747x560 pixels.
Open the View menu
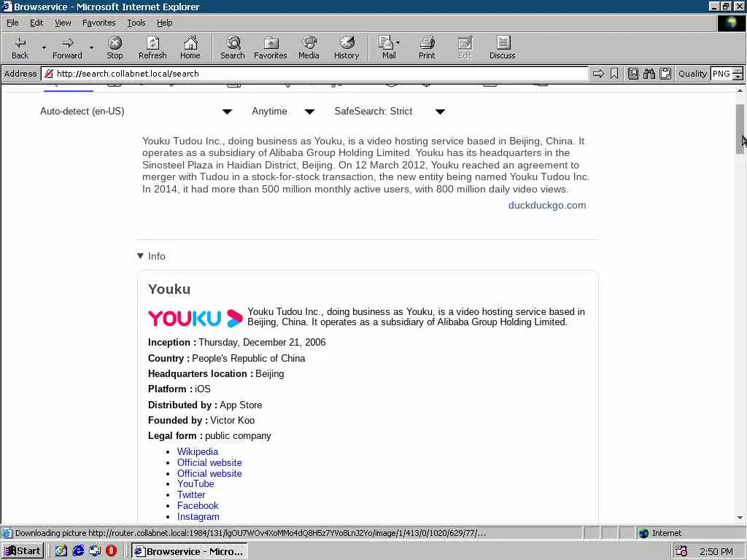click(x=63, y=23)
